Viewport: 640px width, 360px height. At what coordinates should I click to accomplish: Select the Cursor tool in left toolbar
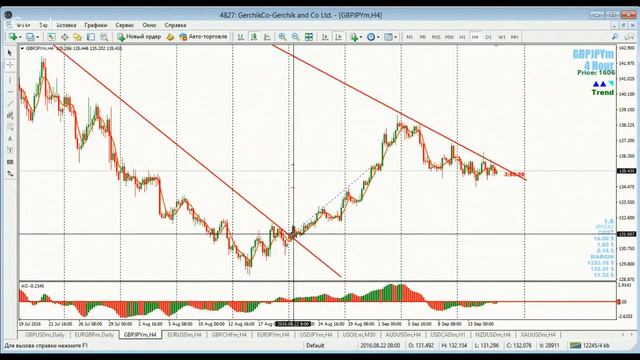coord(10,53)
